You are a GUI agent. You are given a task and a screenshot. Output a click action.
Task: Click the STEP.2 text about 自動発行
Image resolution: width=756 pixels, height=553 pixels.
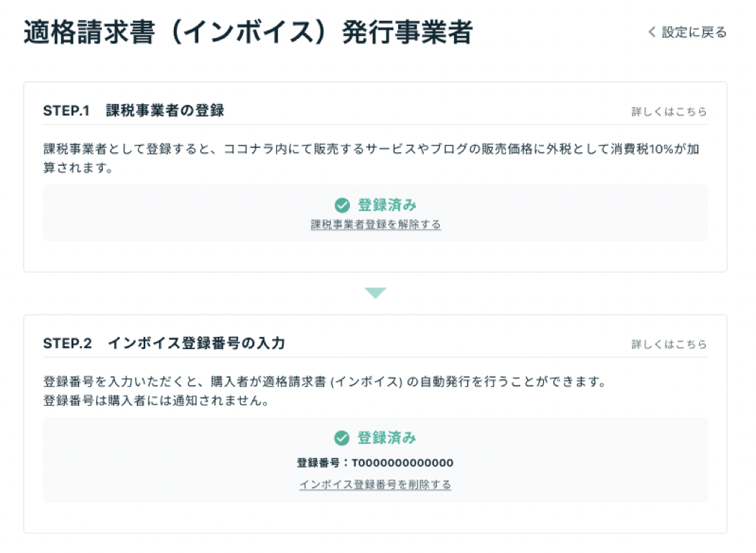325,381
